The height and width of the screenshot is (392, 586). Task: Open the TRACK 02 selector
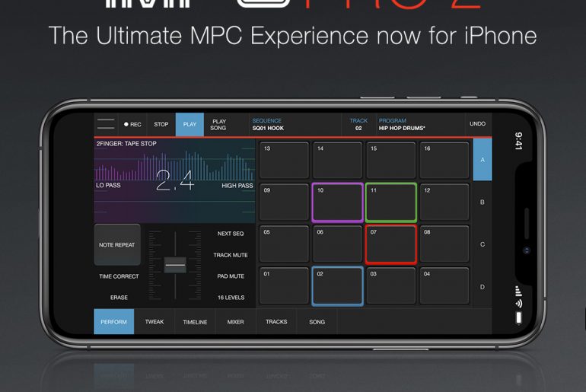pyautogui.click(x=358, y=124)
